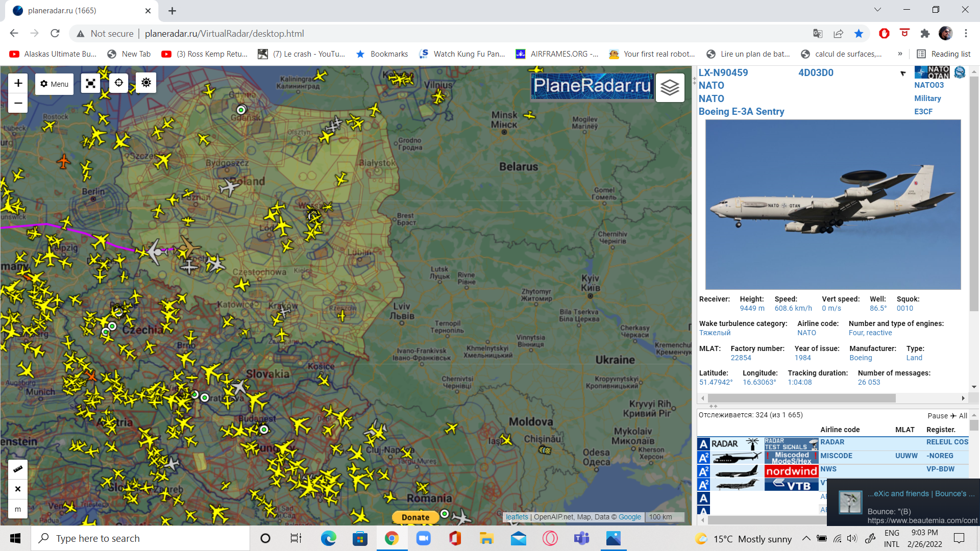Click Google Translate icon in address bar
The height and width of the screenshot is (551, 980).
point(818,34)
